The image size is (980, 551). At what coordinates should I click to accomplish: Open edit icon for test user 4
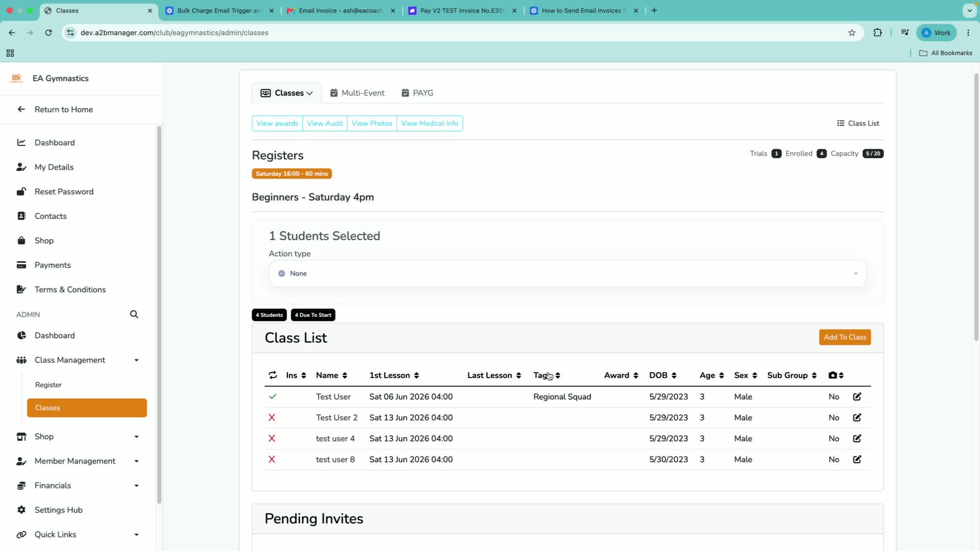[857, 438]
